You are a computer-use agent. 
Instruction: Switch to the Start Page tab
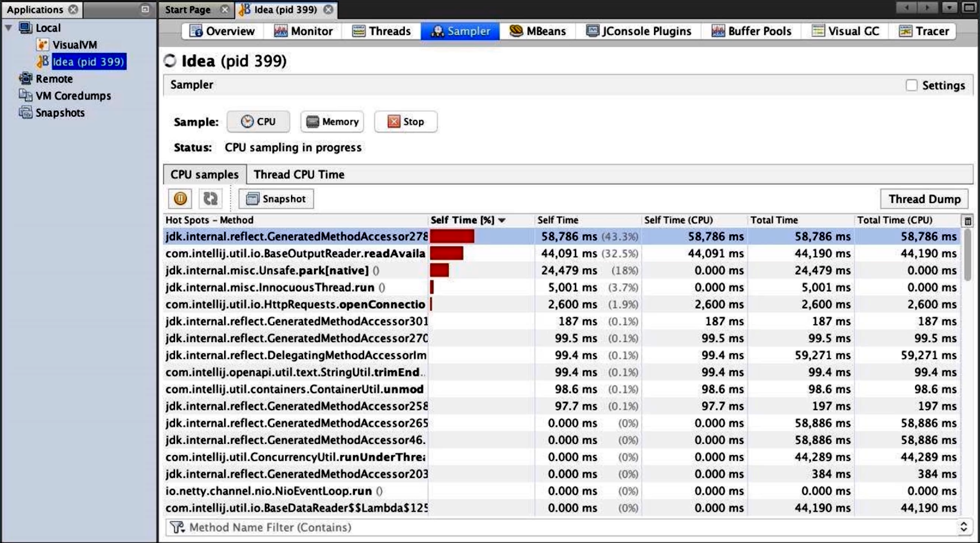(188, 10)
